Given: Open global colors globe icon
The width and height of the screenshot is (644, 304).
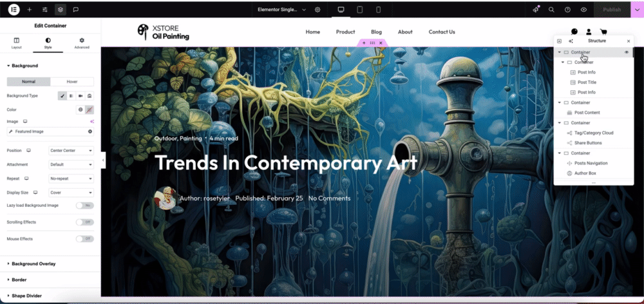Looking at the screenshot, I should [x=80, y=109].
